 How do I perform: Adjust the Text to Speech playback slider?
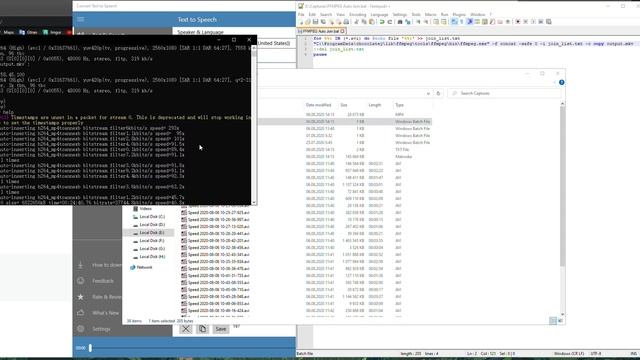(x=90, y=348)
